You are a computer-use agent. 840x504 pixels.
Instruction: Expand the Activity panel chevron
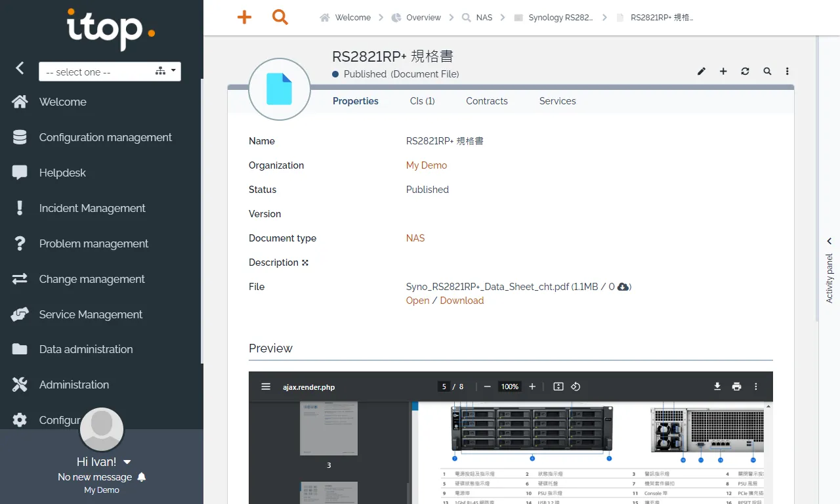click(x=829, y=241)
